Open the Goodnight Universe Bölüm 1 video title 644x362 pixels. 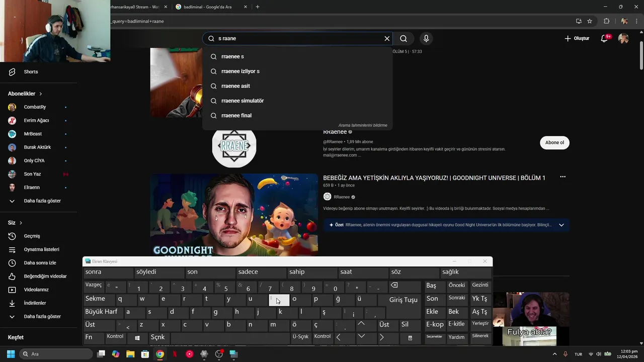point(434,178)
